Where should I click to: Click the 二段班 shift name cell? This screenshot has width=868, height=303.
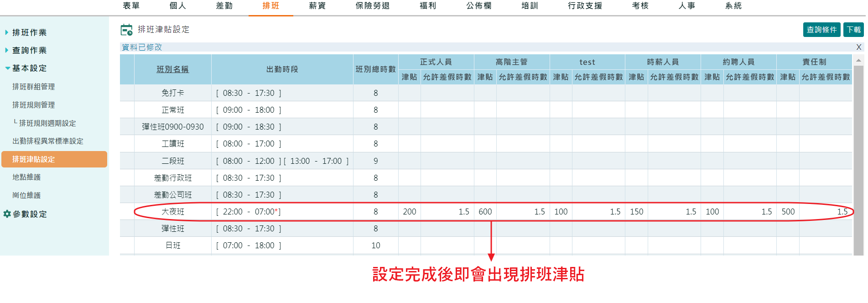click(x=173, y=161)
